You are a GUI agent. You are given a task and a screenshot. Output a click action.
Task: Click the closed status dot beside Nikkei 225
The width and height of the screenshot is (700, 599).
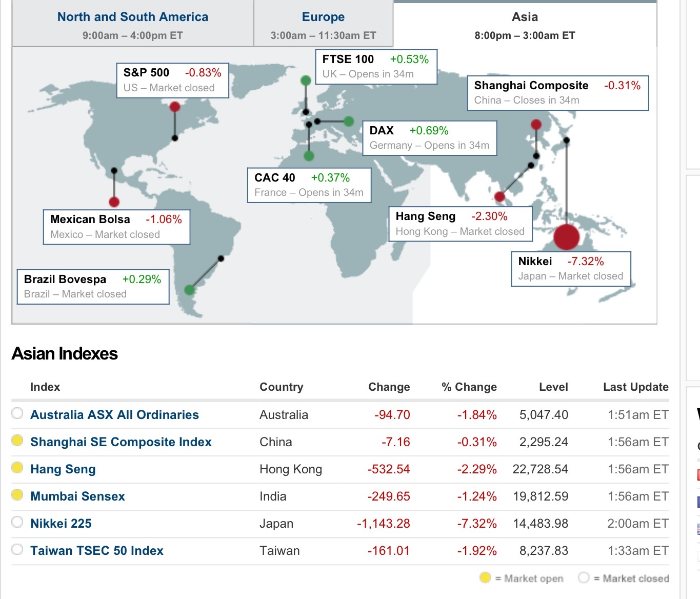point(17,522)
